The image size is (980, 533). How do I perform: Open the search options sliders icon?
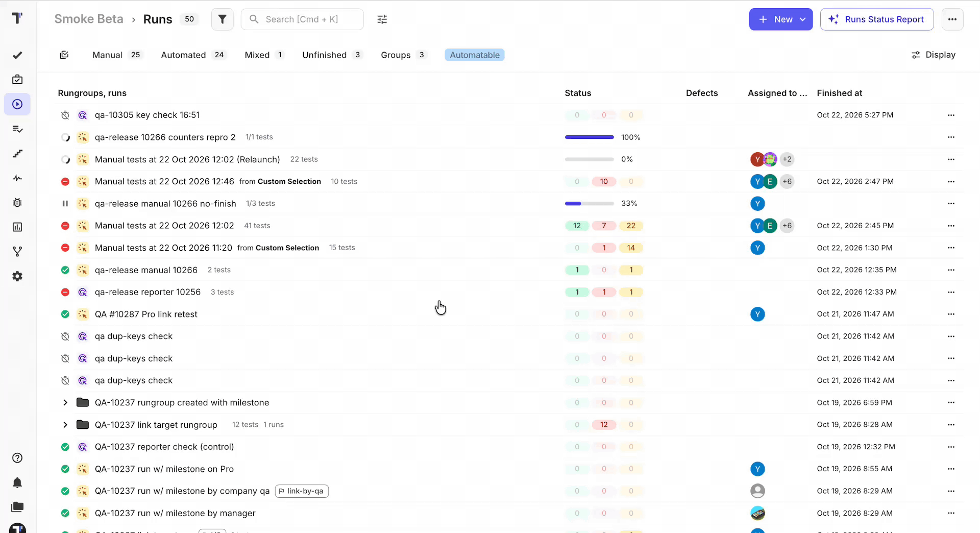point(382,19)
